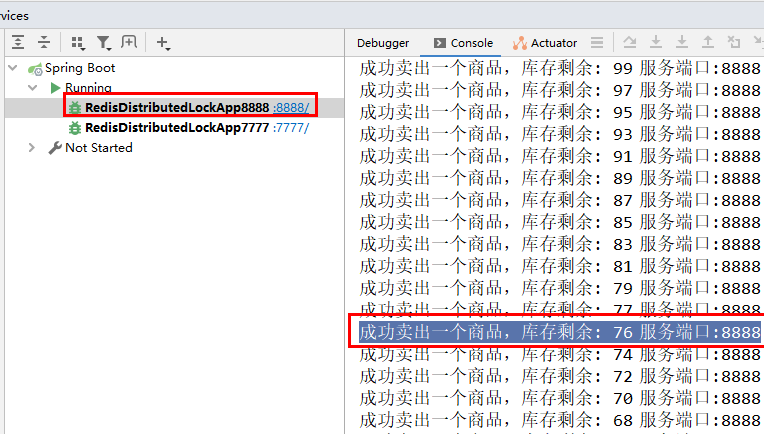Click console line with 库存剩余: 97

(560, 90)
